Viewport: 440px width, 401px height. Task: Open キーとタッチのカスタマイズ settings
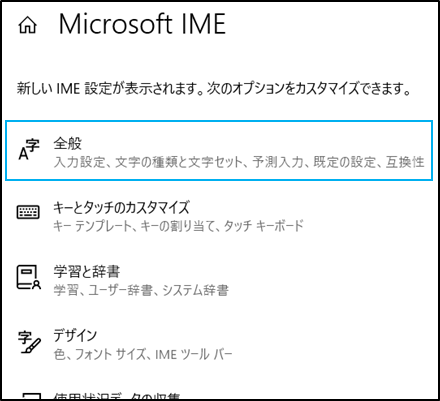[121, 207]
